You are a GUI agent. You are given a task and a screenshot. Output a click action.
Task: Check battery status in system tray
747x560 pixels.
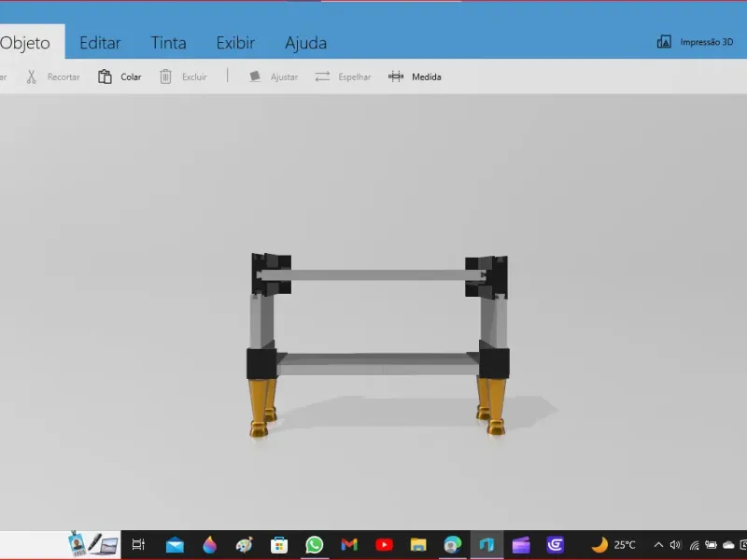coord(711,544)
